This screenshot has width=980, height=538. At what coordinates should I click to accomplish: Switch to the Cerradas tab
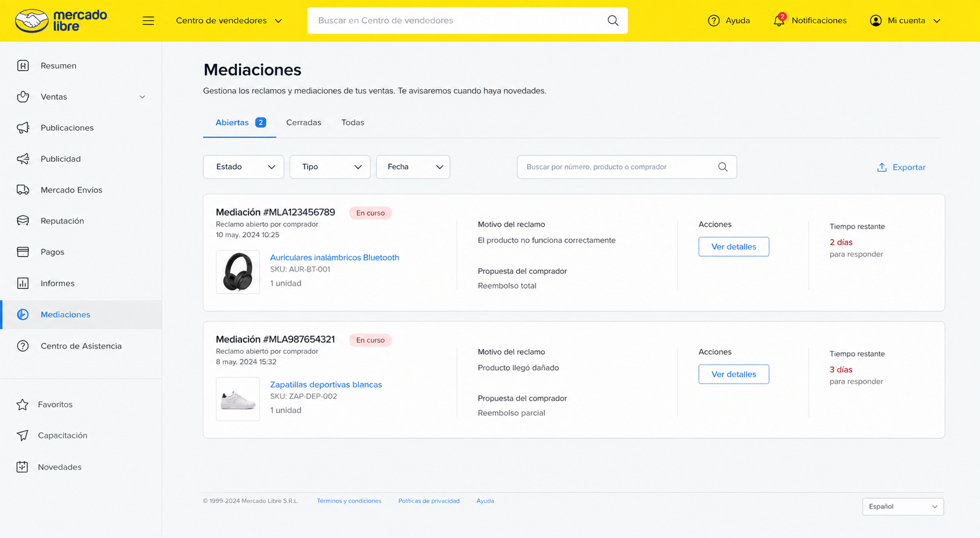coord(304,123)
